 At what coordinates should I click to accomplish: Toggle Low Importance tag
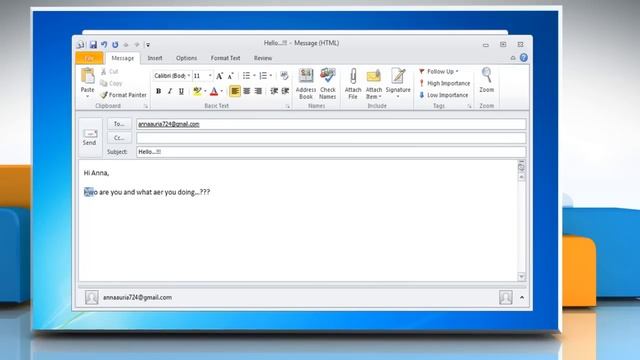pyautogui.click(x=443, y=95)
